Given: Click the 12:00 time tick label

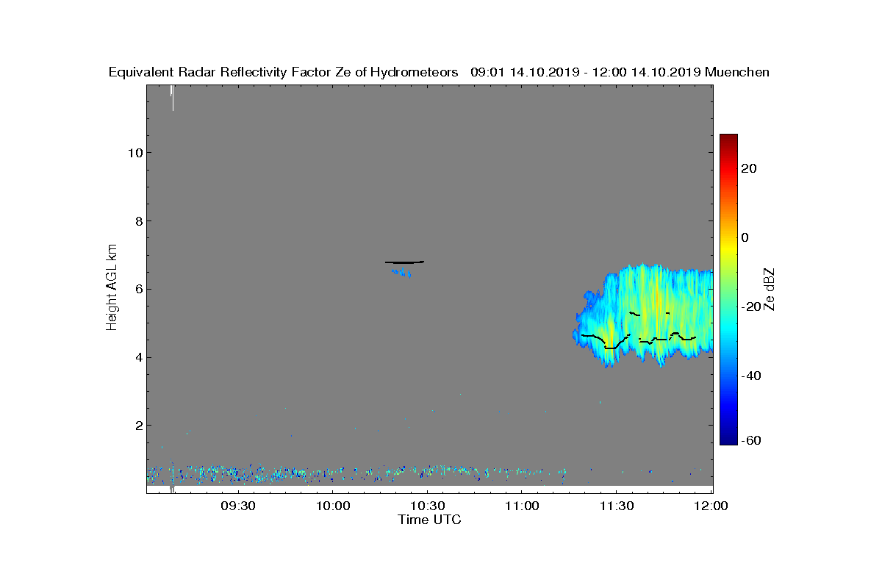Looking at the screenshot, I should (x=711, y=506).
